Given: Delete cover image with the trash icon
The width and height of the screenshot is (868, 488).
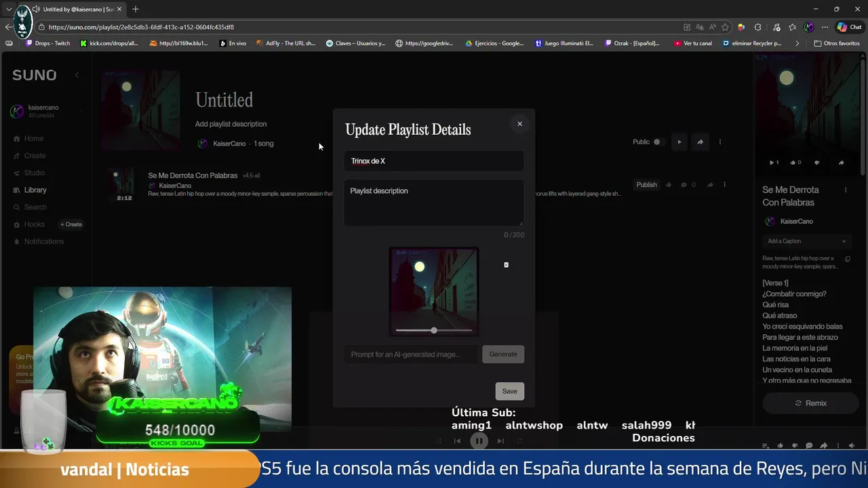Looking at the screenshot, I should coord(506,265).
